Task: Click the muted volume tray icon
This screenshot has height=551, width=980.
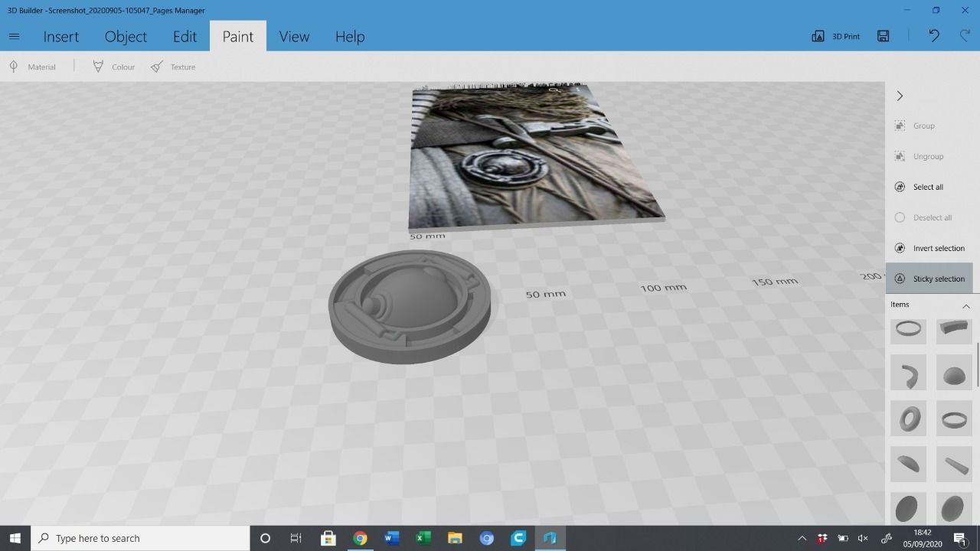Action: [864, 538]
